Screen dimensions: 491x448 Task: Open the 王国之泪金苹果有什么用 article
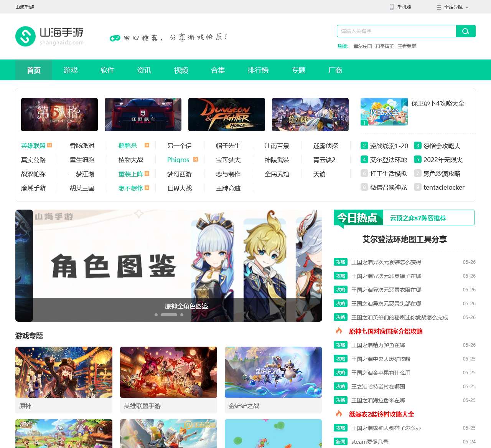[381, 373]
